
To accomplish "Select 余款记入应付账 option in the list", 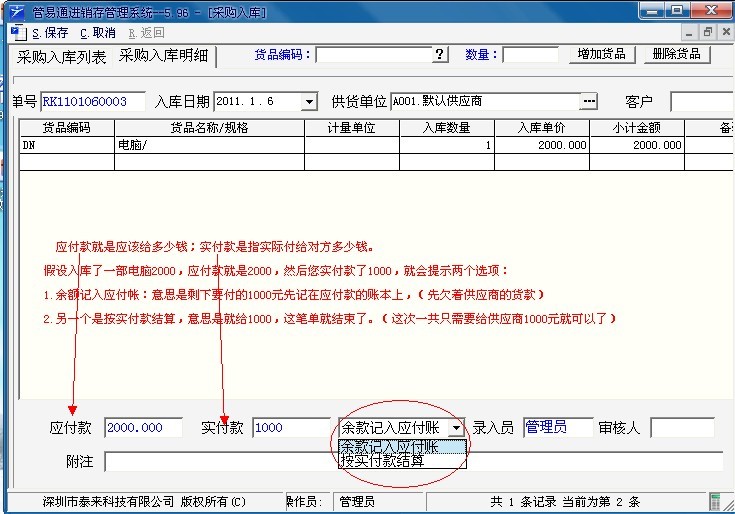I will point(403,446).
